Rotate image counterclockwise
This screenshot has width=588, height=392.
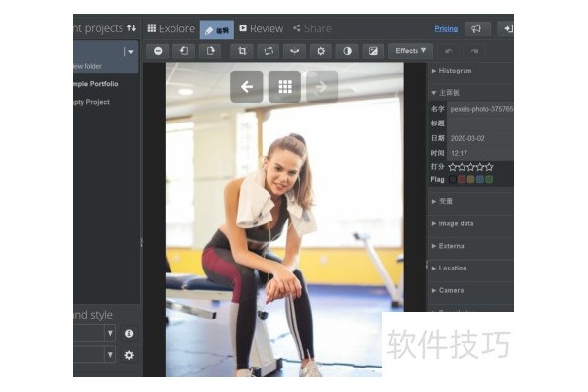[x=184, y=51]
